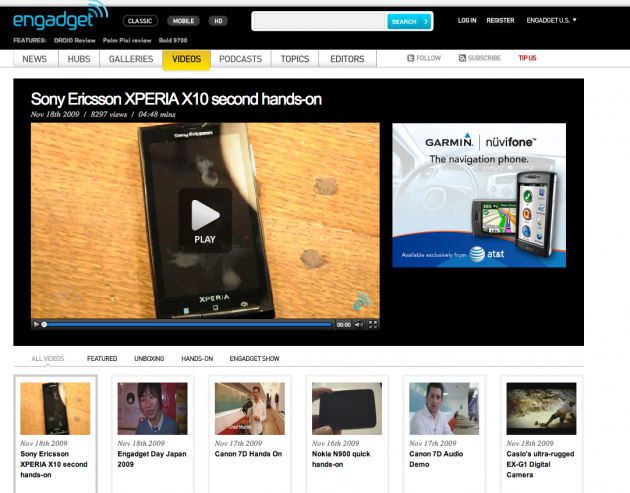
Task: Switch to Mobile view
Action: 183,21
